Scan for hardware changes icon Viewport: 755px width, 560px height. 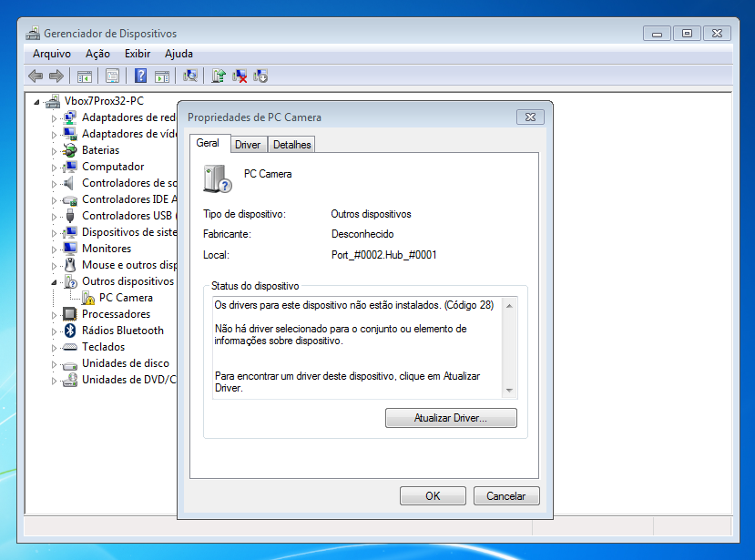point(190,76)
